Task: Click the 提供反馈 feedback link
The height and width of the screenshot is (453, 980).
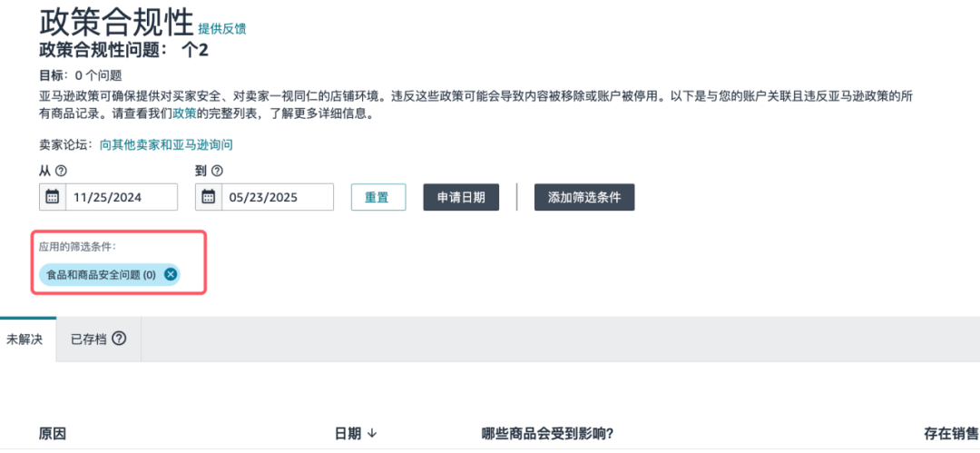Action: click(x=222, y=29)
